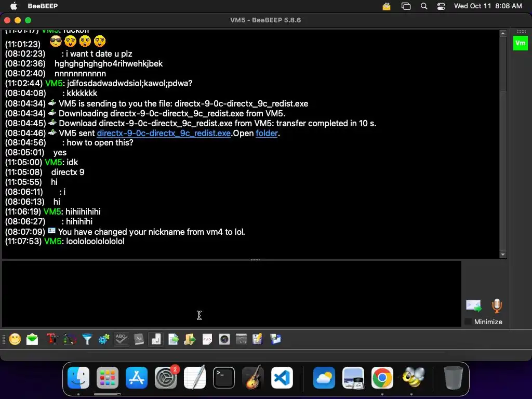Click the send folder icon
This screenshot has height=399, width=532.
point(190,339)
